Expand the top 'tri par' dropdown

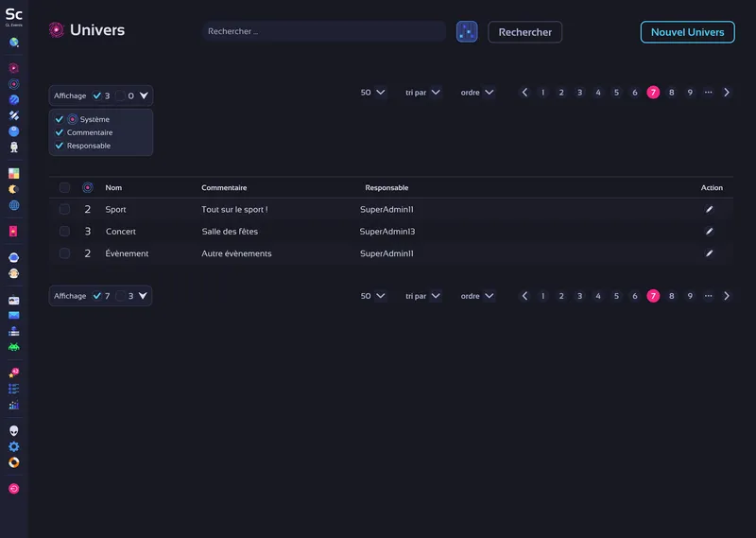pyautogui.click(x=422, y=93)
